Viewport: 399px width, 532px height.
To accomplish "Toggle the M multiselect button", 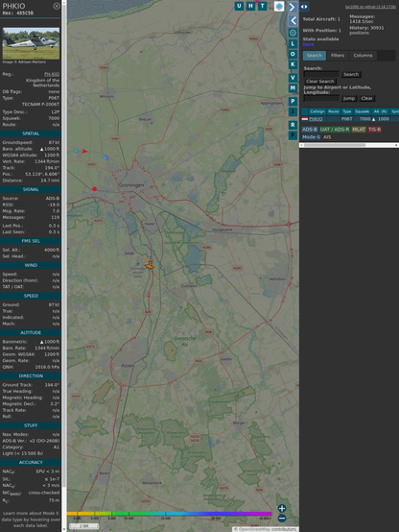I will [x=293, y=88].
